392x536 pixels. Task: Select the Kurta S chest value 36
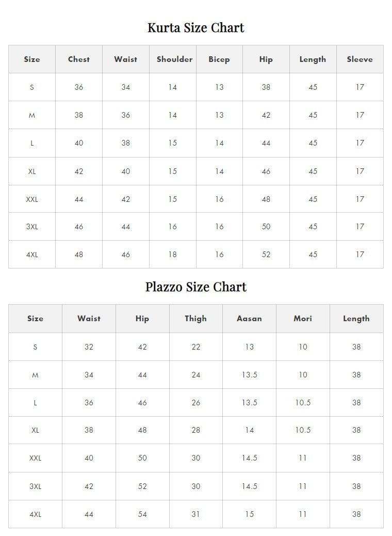(x=79, y=87)
